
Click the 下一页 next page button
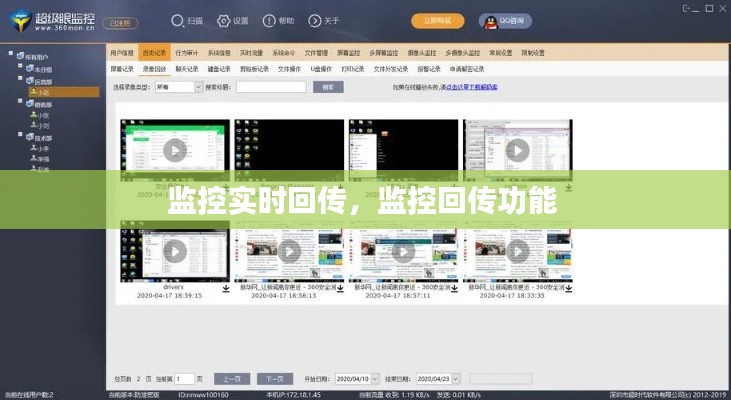click(275, 379)
